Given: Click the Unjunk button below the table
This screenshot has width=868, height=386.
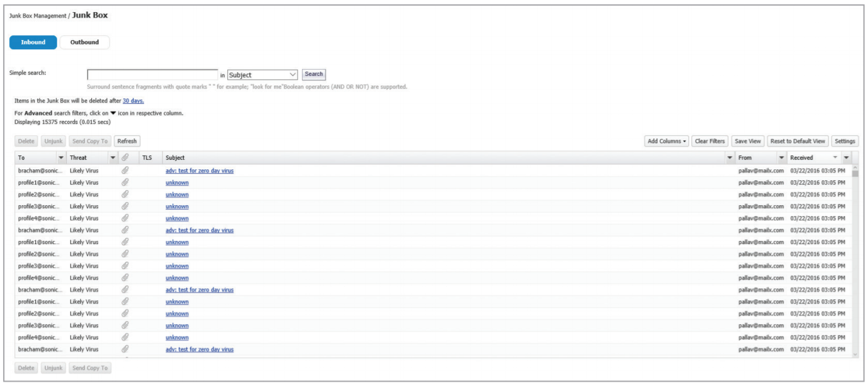Looking at the screenshot, I should coord(53,368).
